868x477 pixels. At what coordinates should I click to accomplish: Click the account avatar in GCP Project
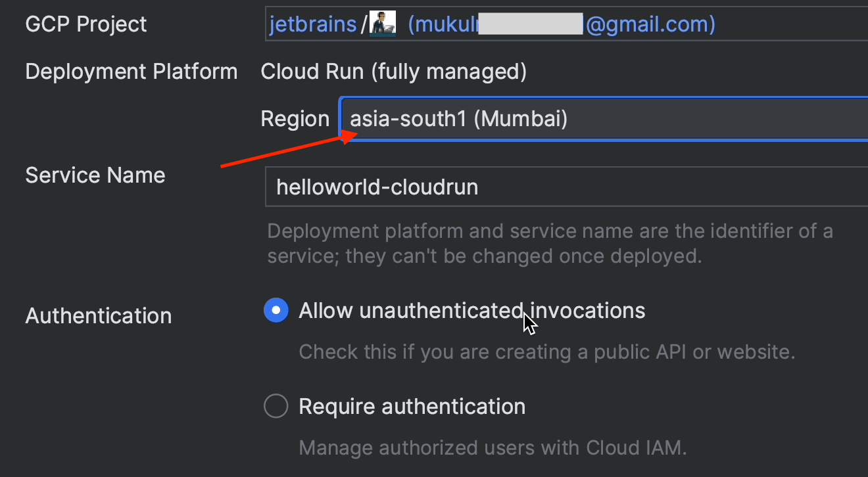[382, 24]
